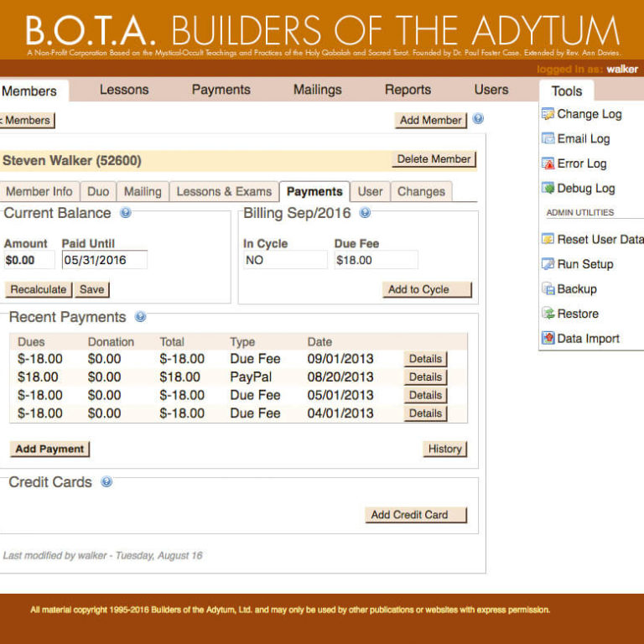Click the Paid Until date field
The width and height of the screenshot is (644, 644).
coord(105,260)
